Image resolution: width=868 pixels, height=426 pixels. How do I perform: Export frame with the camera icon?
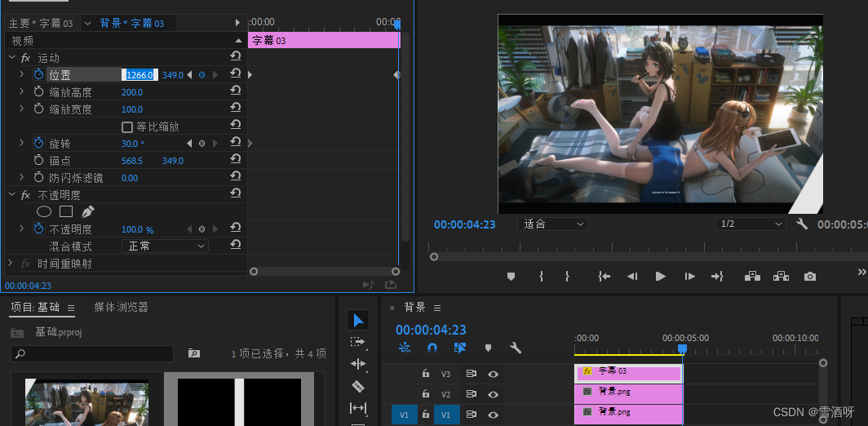pyautogui.click(x=810, y=276)
